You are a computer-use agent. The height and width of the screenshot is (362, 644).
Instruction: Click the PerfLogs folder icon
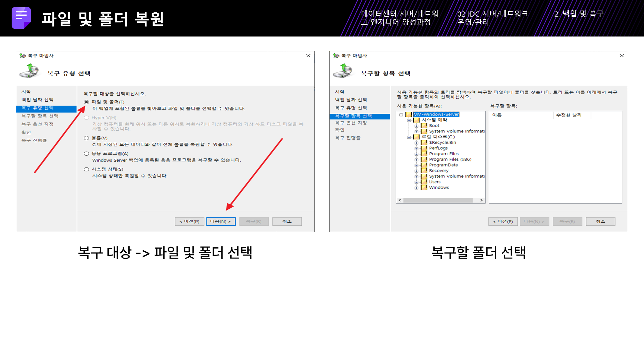point(424,148)
